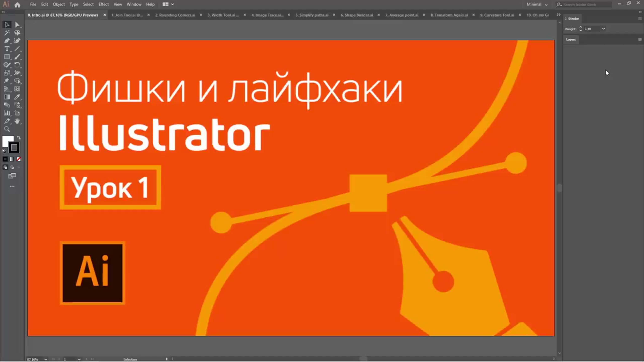644x362 pixels.
Task: Open status bar display options arrow
Action: point(167,359)
